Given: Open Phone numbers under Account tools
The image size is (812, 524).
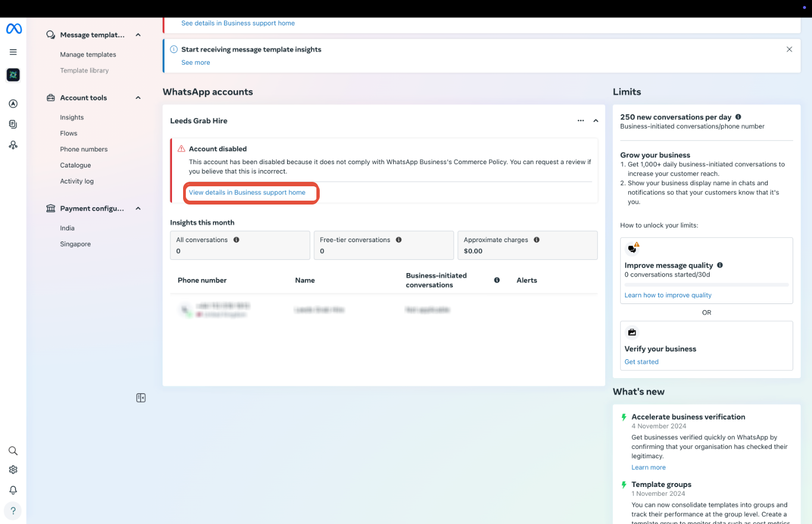Looking at the screenshot, I should click(x=84, y=149).
